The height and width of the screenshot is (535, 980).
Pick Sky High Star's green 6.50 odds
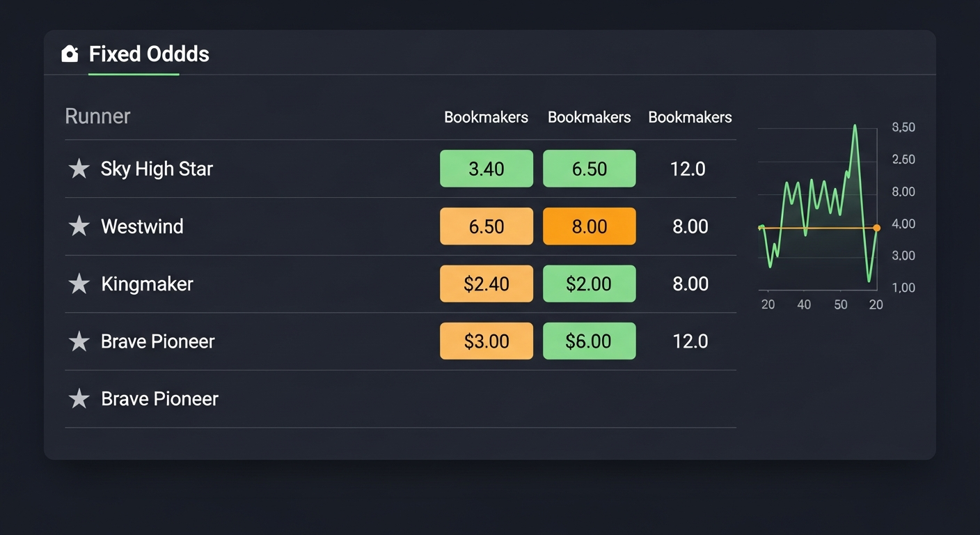pyautogui.click(x=589, y=169)
